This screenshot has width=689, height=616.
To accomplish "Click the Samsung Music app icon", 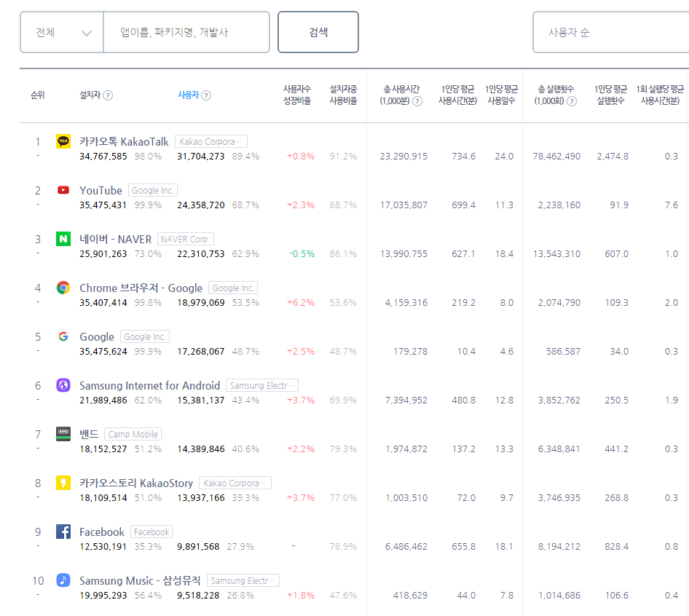I will point(63,580).
